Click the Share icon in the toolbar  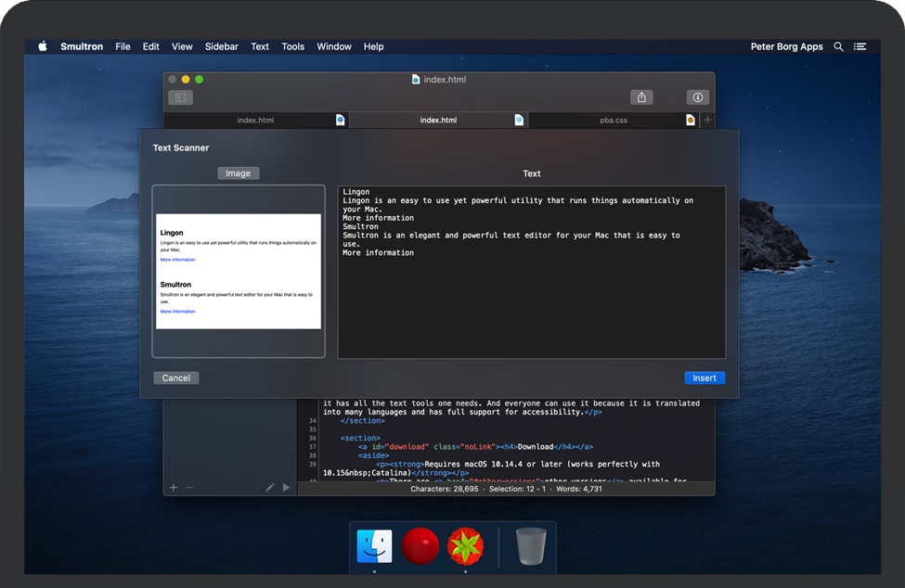click(641, 97)
